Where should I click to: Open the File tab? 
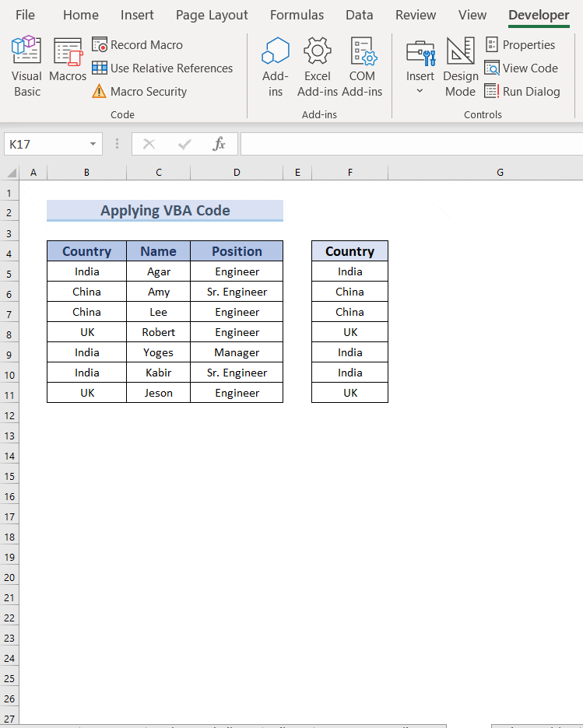25,15
